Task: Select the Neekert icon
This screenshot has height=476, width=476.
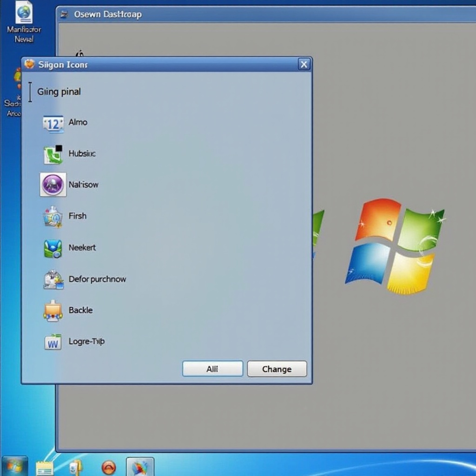Action: (x=53, y=249)
